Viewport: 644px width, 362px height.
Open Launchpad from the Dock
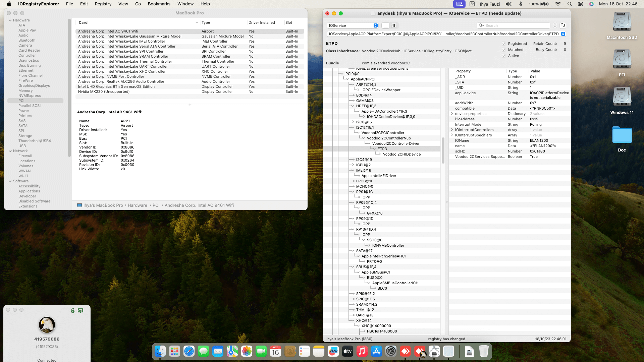tap(174, 351)
